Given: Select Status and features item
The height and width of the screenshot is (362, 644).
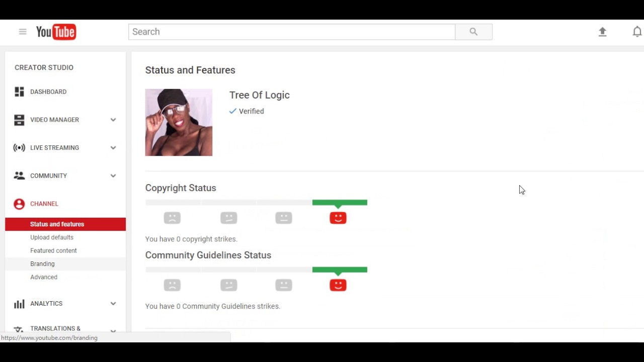Looking at the screenshot, I should 65,224.
